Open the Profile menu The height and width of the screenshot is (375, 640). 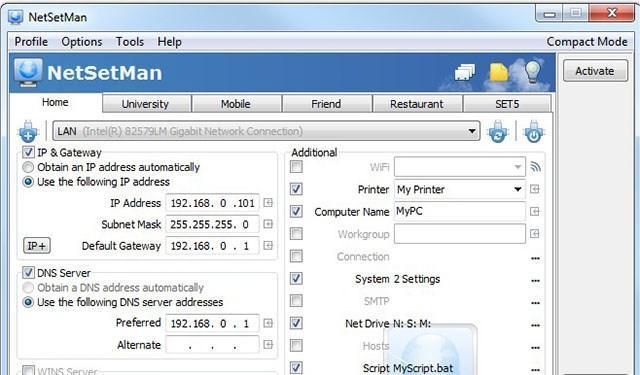tap(31, 42)
